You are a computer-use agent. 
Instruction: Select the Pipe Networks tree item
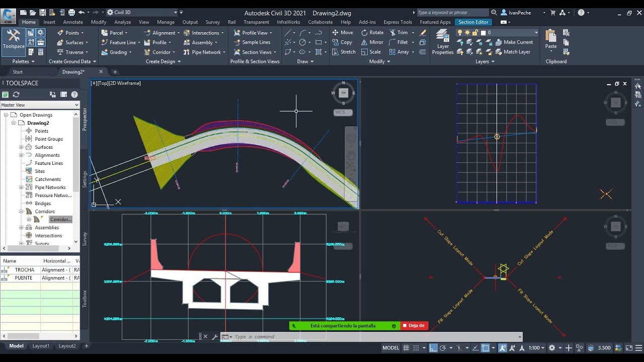pyautogui.click(x=50, y=188)
